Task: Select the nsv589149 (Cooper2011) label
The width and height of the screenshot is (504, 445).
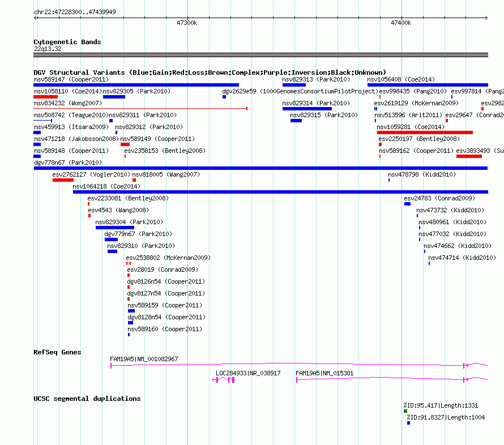Action: click(x=157, y=139)
